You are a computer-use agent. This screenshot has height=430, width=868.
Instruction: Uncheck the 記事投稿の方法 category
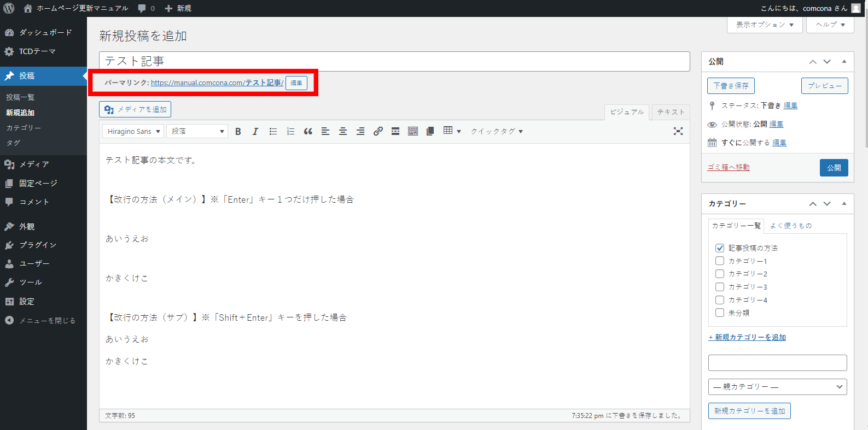pyautogui.click(x=720, y=248)
